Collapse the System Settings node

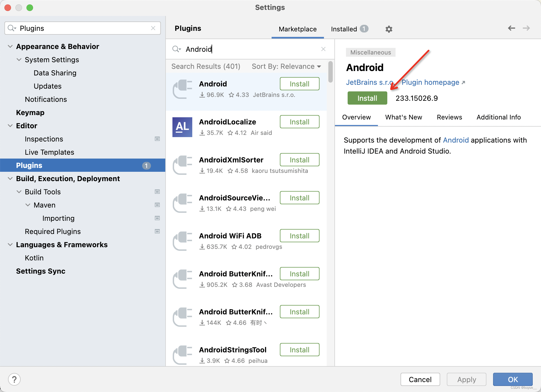click(x=19, y=59)
